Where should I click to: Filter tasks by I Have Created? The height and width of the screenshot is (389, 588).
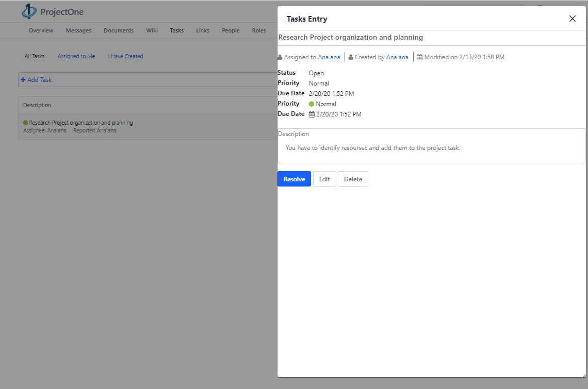(126, 56)
